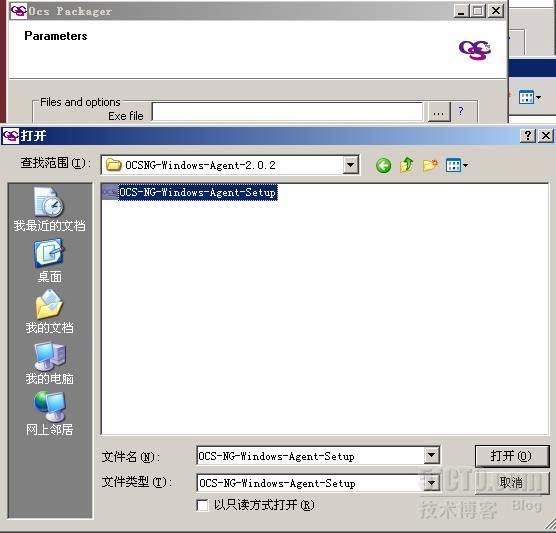Create a new folder in the dialog
This screenshot has height=533, width=556.
430,165
